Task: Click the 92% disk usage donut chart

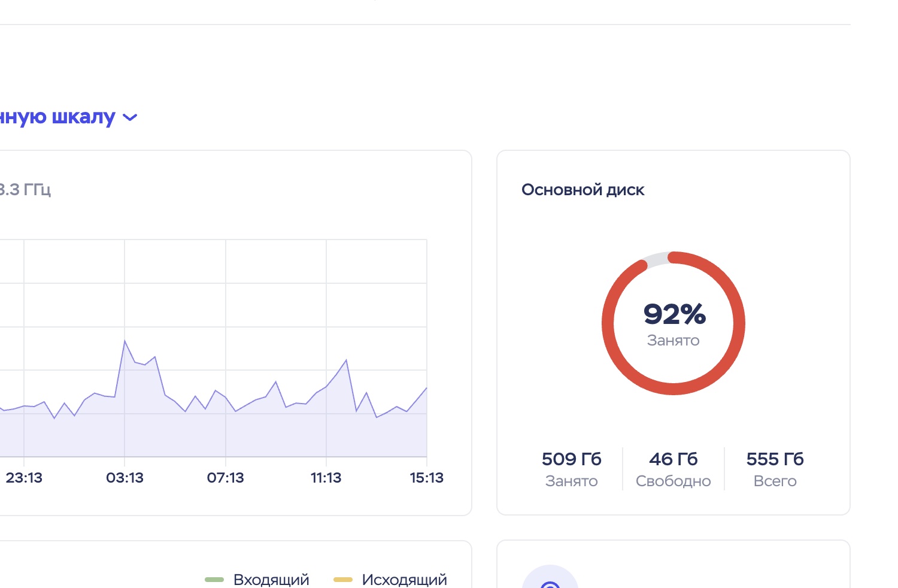Action: pyautogui.click(x=673, y=323)
